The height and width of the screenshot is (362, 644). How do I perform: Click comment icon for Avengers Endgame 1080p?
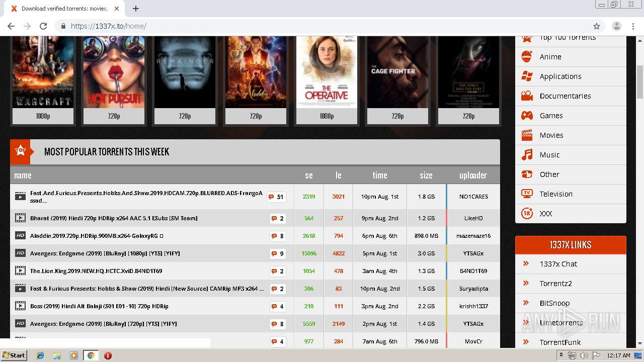pos(274,254)
